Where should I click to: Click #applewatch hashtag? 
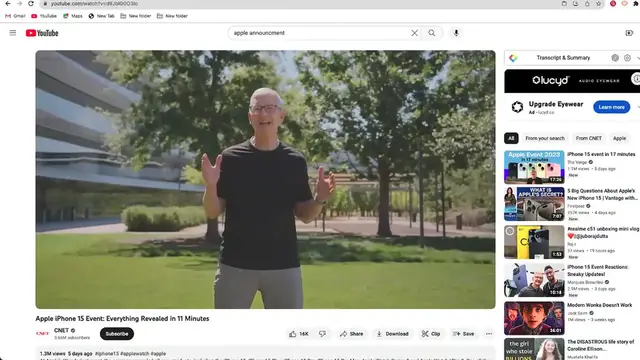135,353
